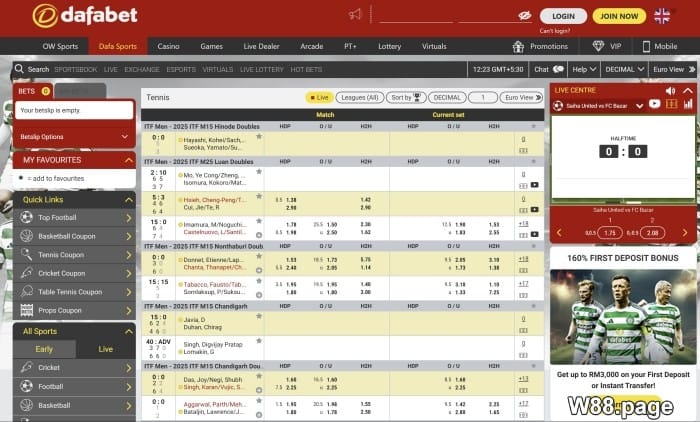The width and height of the screenshot is (700, 422).
Task: Click the Dafabet logo
Action: click(x=85, y=16)
